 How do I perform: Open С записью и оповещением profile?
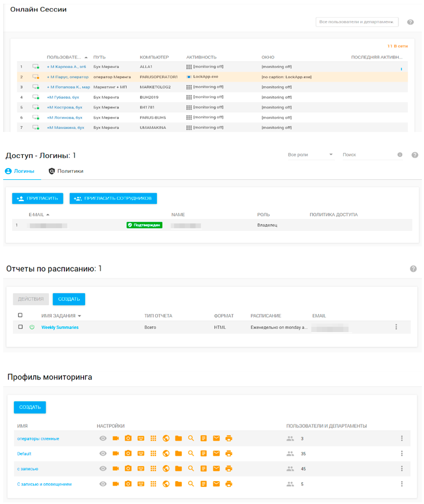pos(44,484)
